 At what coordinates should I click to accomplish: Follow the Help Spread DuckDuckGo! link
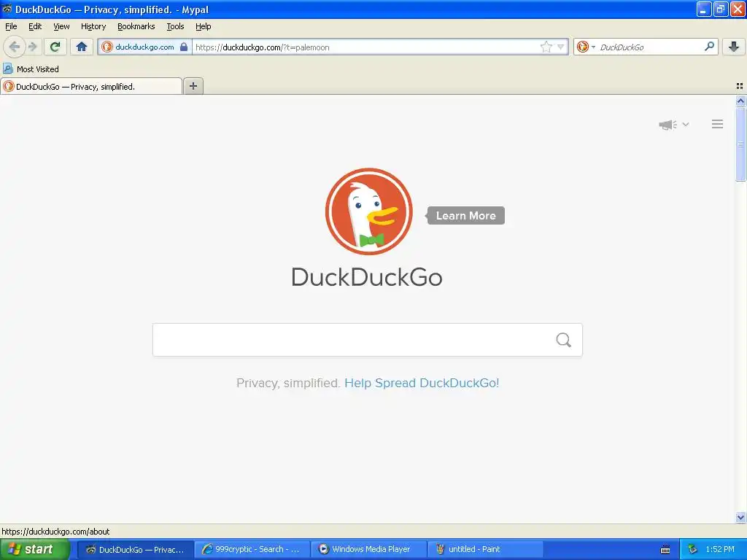pyautogui.click(x=422, y=383)
